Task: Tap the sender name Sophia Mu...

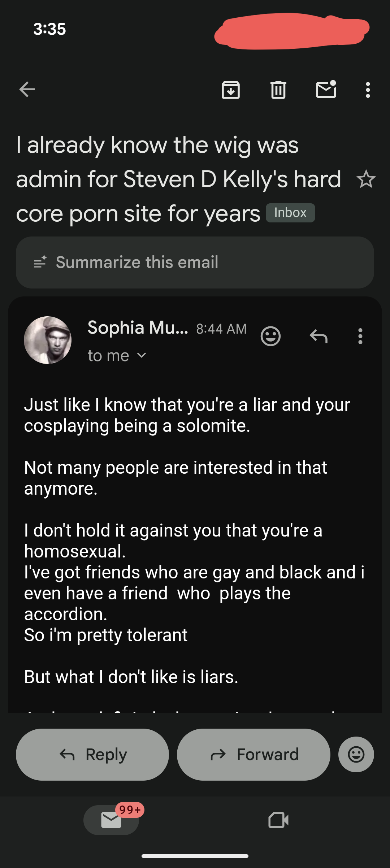Action: pos(138,328)
